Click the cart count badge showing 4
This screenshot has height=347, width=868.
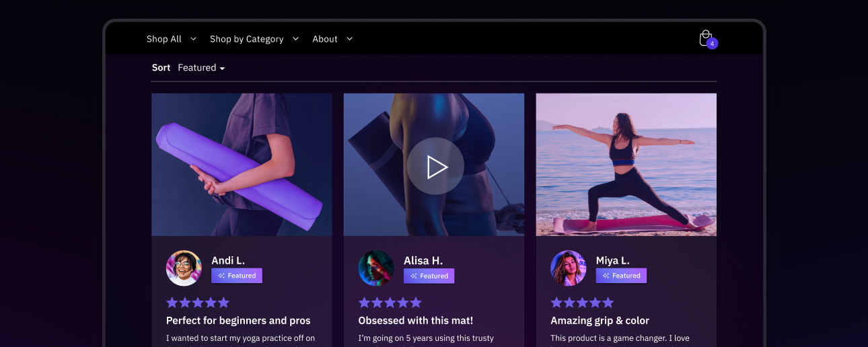712,44
